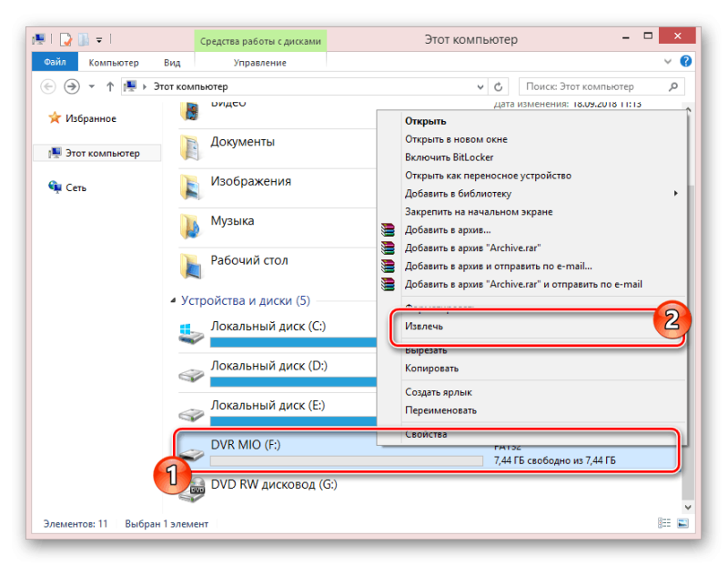
Task: Click the search magnifier icon
Action: tap(673, 86)
